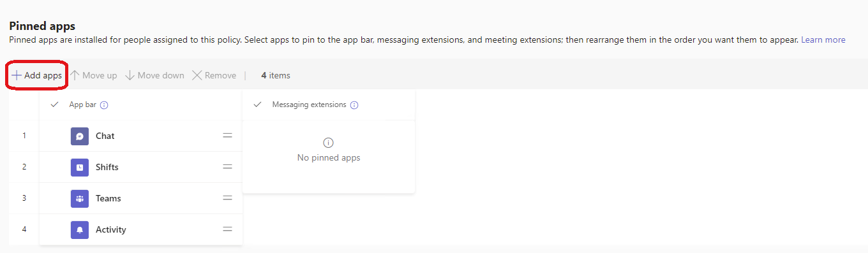This screenshot has width=868, height=253.
Task: Click Move up toolbar item
Action: tap(93, 75)
